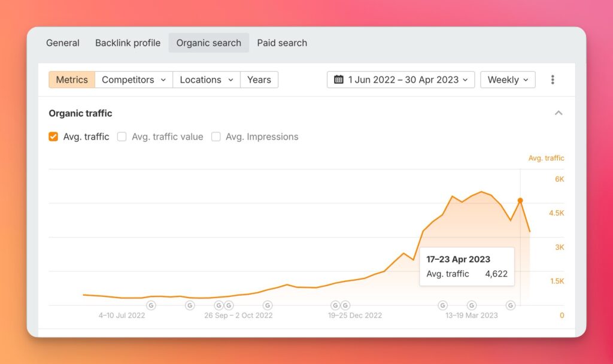This screenshot has width=613, height=364.
Task: Enable the Avg. traffic value checkbox
Action: 122,136
